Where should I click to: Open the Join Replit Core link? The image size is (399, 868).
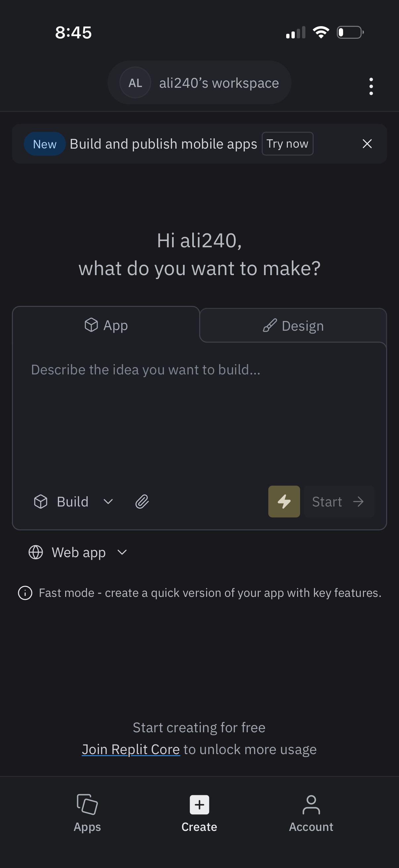pos(131,749)
